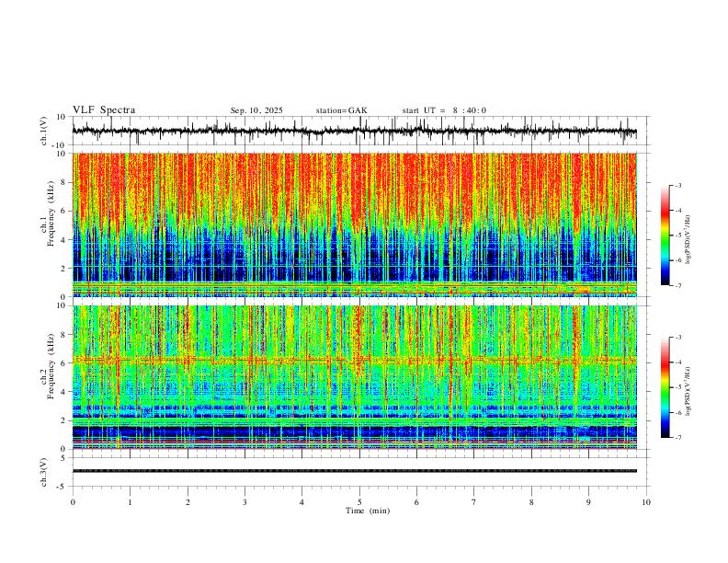This screenshot has height=563, width=728.
Task: Click the ch.2 spectrogram color scale bar
Action: 665,387
